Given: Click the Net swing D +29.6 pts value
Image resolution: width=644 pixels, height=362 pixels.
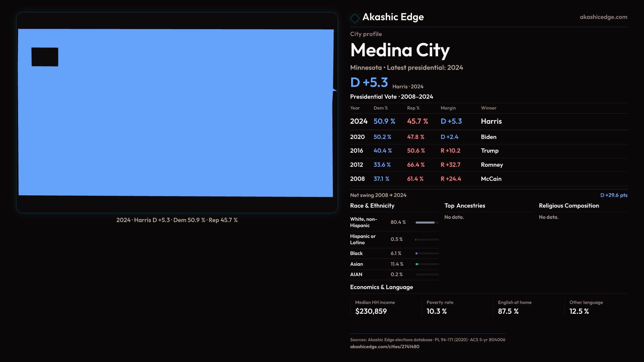Looking at the screenshot, I should [x=613, y=195].
